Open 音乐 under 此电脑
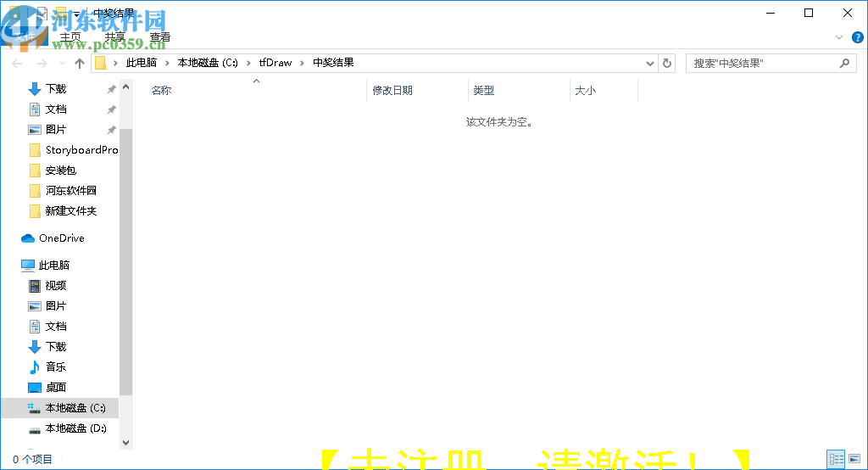Viewport: 868px width, 470px height. [x=55, y=366]
